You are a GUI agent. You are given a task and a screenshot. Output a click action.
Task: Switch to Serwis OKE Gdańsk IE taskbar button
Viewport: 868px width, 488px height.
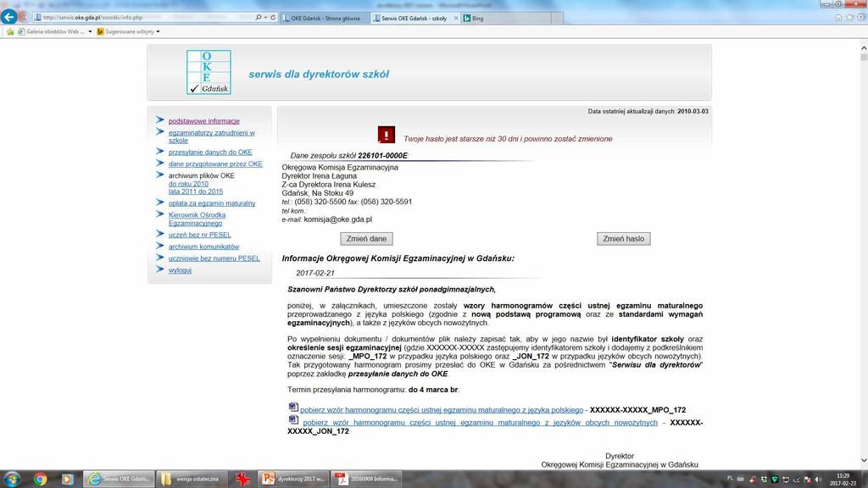click(x=119, y=480)
